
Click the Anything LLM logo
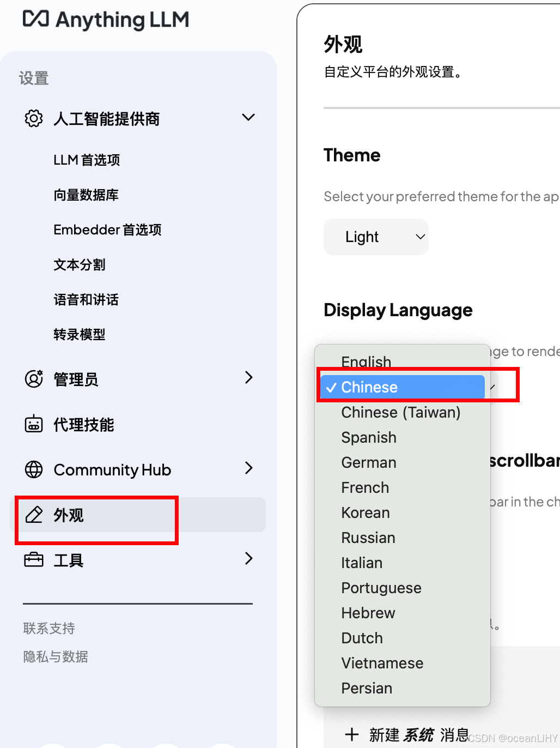pyautogui.click(x=107, y=20)
